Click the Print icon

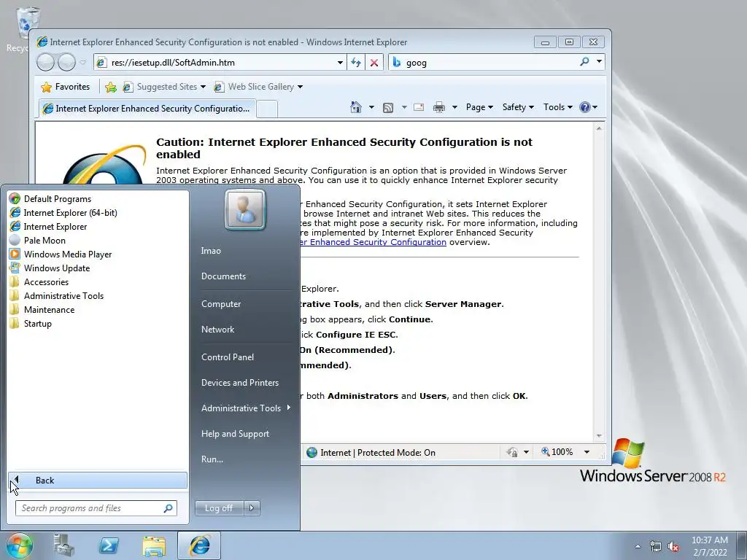[x=438, y=107]
